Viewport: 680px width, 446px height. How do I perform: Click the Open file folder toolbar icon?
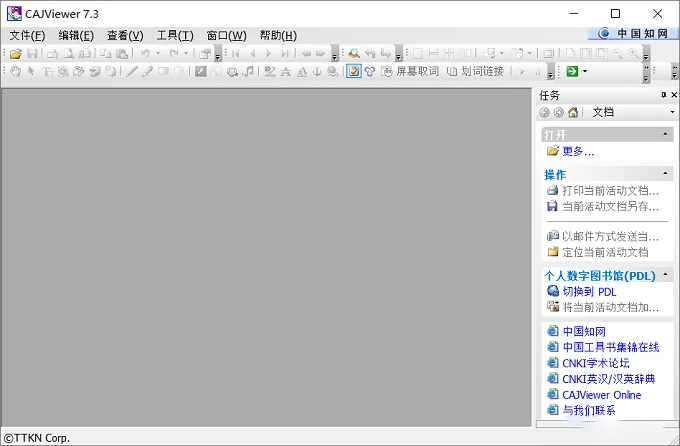(16, 54)
